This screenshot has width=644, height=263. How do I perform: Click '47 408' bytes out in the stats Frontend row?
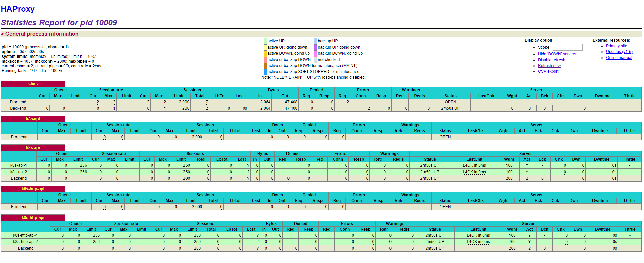click(x=291, y=102)
